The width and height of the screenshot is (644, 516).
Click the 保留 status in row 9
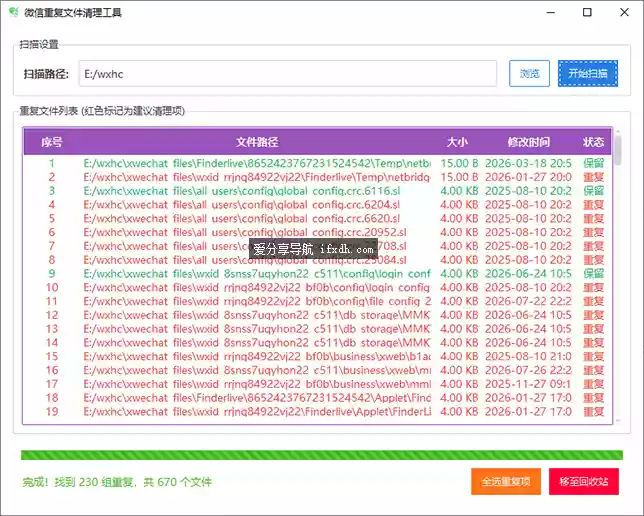(593, 274)
